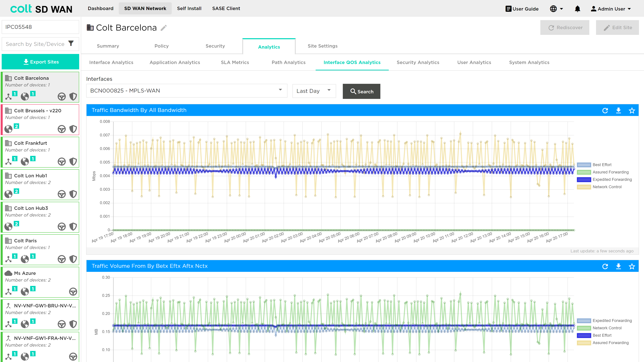Toggle Expedited Forwarding series in bandwidth chart legend
The image size is (644, 362).
pos(604,179)
